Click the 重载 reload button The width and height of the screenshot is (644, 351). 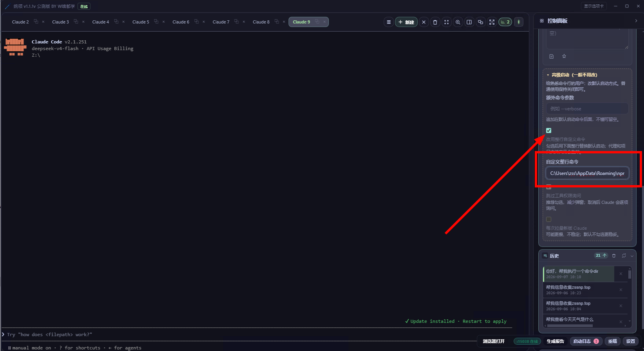point(613,341)
